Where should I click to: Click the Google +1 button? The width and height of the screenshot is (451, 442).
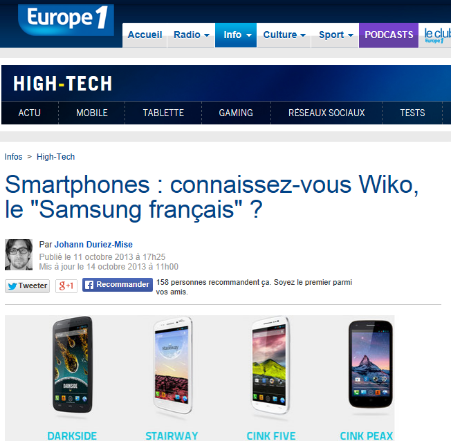tap(66, 286)
